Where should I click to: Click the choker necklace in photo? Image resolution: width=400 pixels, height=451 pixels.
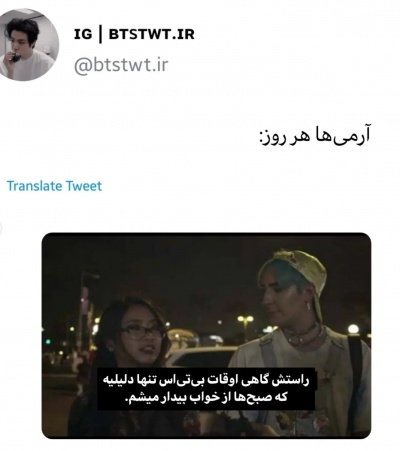302,333
